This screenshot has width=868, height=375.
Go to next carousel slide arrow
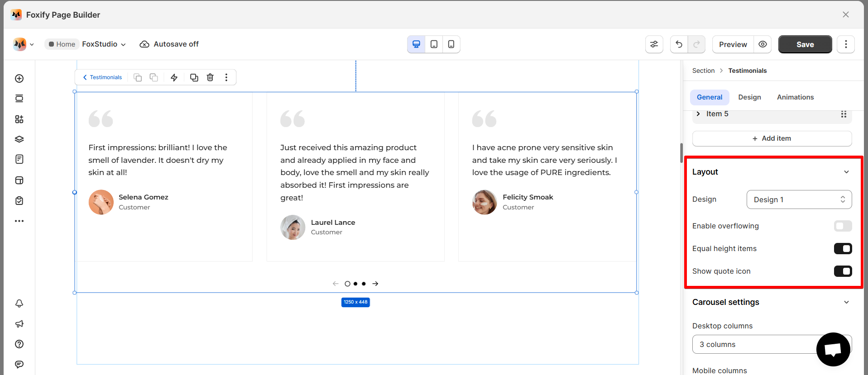coord(375,284)
